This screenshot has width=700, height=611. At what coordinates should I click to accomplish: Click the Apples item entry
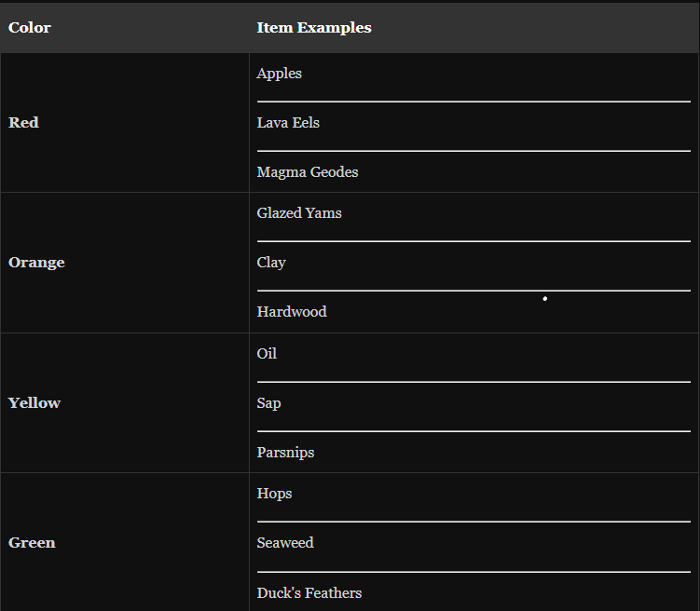pyautogui.click(x=280, y=74)
